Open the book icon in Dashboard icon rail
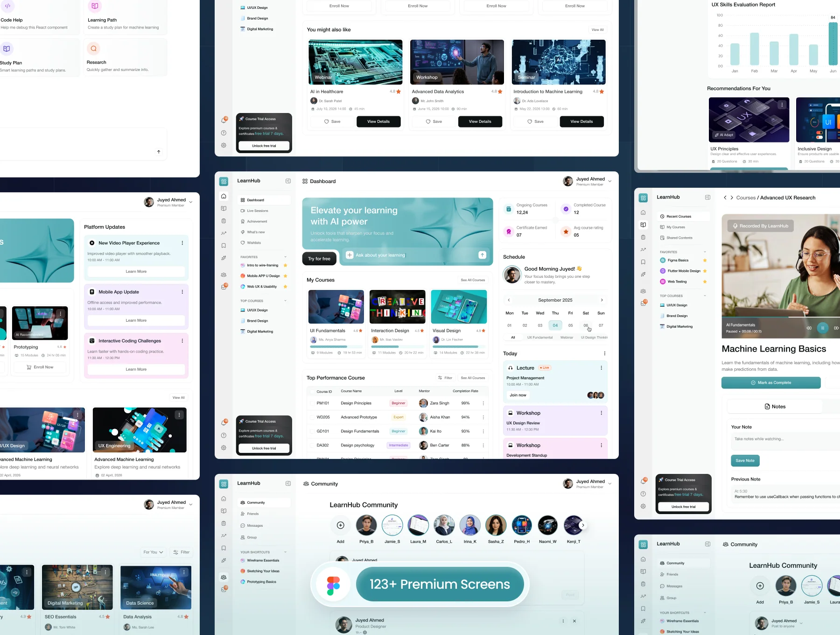Image resolution: width=840 pixels, height=635 pixels. click(224, 209)
